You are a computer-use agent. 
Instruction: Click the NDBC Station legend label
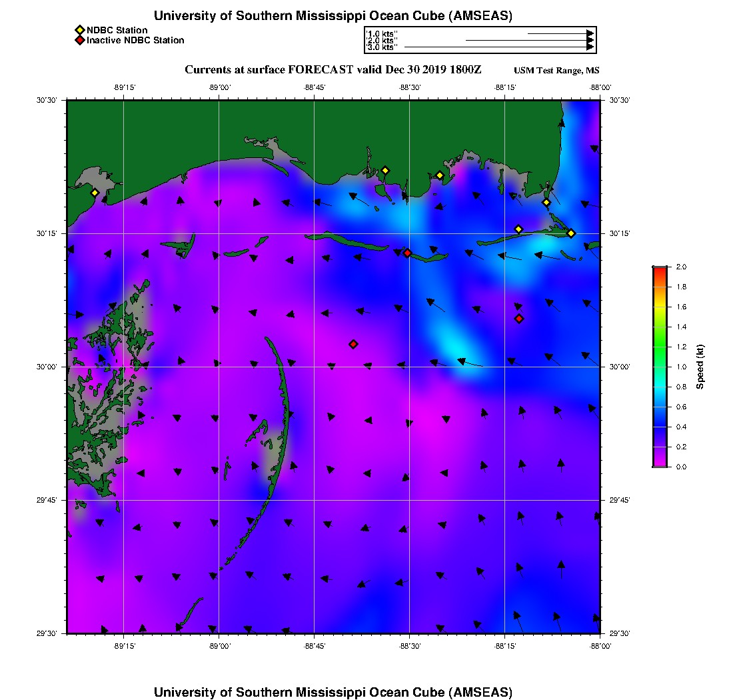tap(117, 31)
